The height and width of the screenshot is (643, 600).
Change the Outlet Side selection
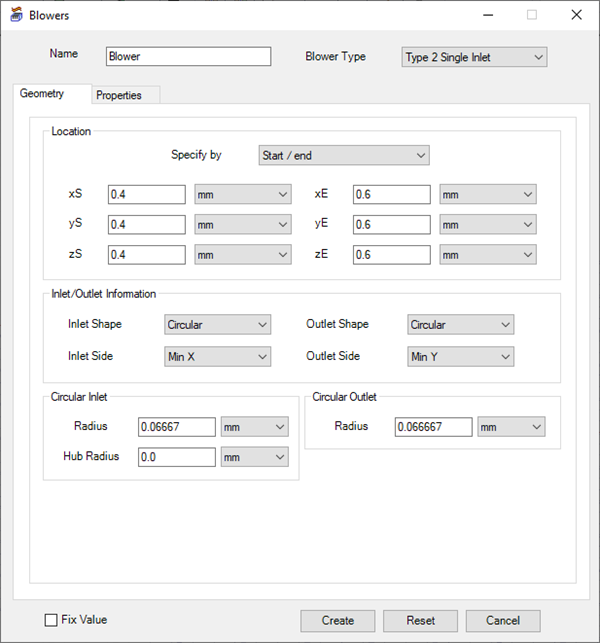[x=460, y=357]
